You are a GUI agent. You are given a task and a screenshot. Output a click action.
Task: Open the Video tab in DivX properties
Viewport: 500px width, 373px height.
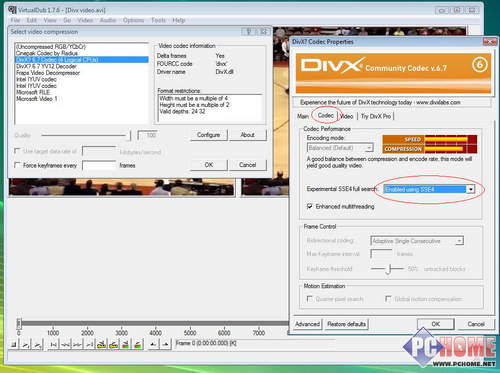click(x=347, y=116)
